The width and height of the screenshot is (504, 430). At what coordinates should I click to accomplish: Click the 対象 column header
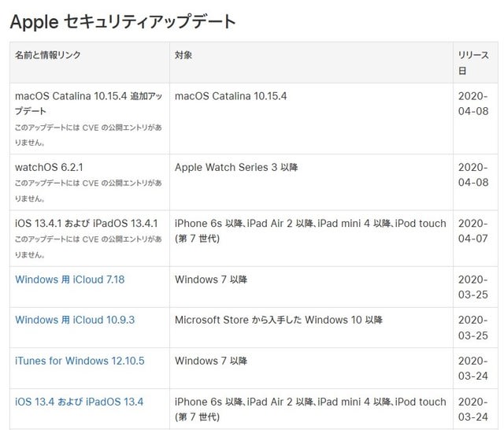pyautogui.click(x=183, y=55)
